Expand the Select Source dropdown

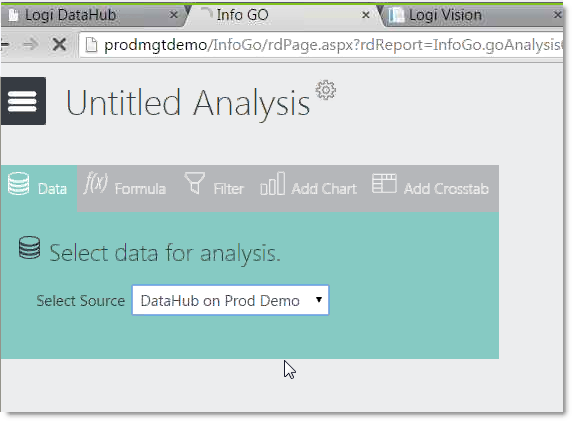point(230,300)
